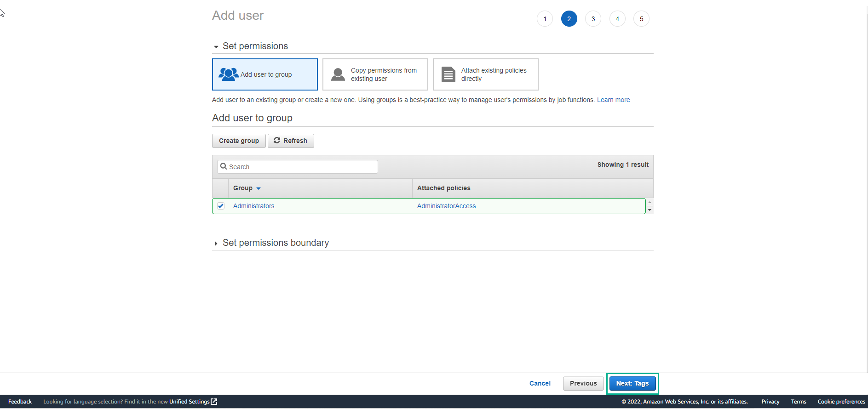Collapse the Set permissions section
The height and width of the screenshot is (409, 868).
tap(216, 47)
